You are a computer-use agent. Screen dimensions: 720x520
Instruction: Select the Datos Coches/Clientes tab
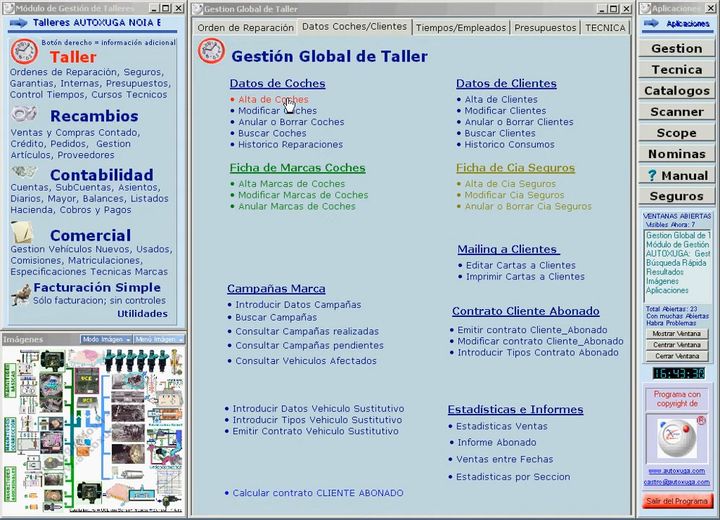pos(354,27)
